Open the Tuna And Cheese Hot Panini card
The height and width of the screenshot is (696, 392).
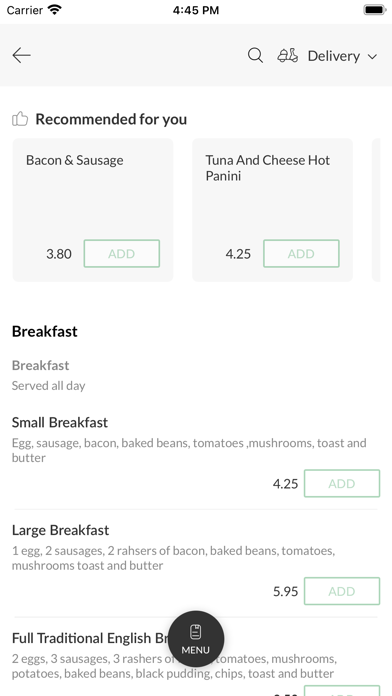[x=272, y=210]
